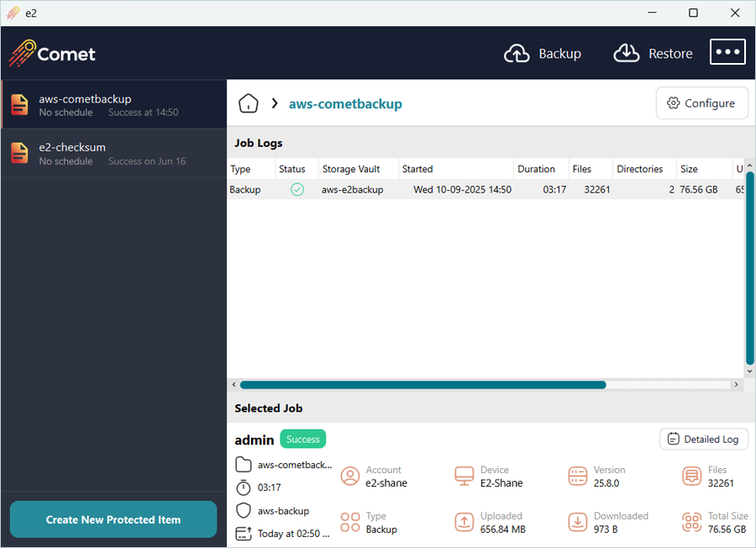Click the '973 B' downloaded value
756x548 pixels.
coord(606,530)
